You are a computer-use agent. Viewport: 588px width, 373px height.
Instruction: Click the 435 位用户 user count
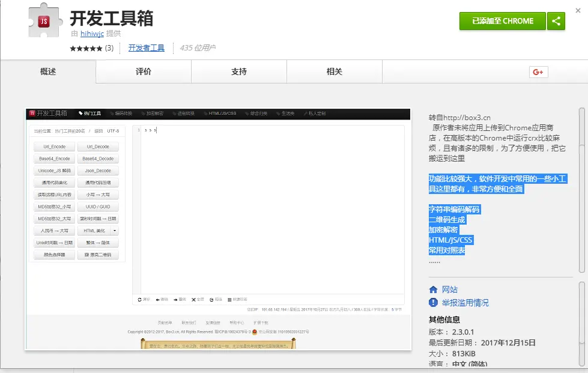point(198,48)
